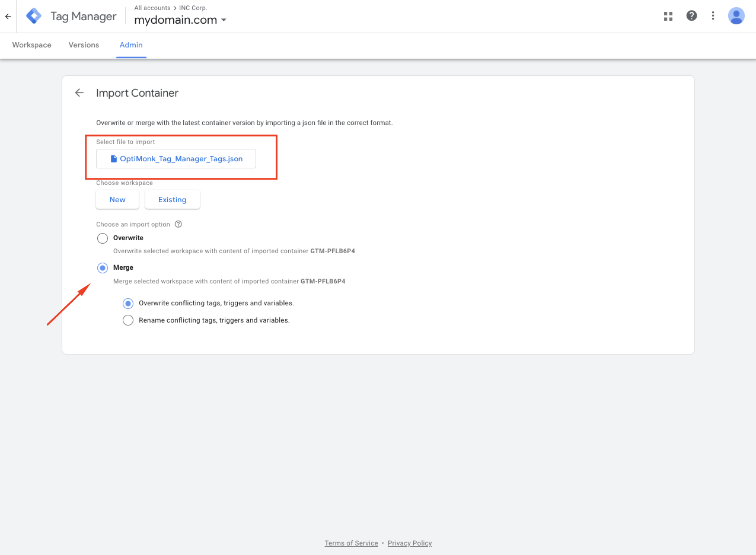Select the Admin tab
The height and width of the screenshot is (555, 756).
click(131, 45)
